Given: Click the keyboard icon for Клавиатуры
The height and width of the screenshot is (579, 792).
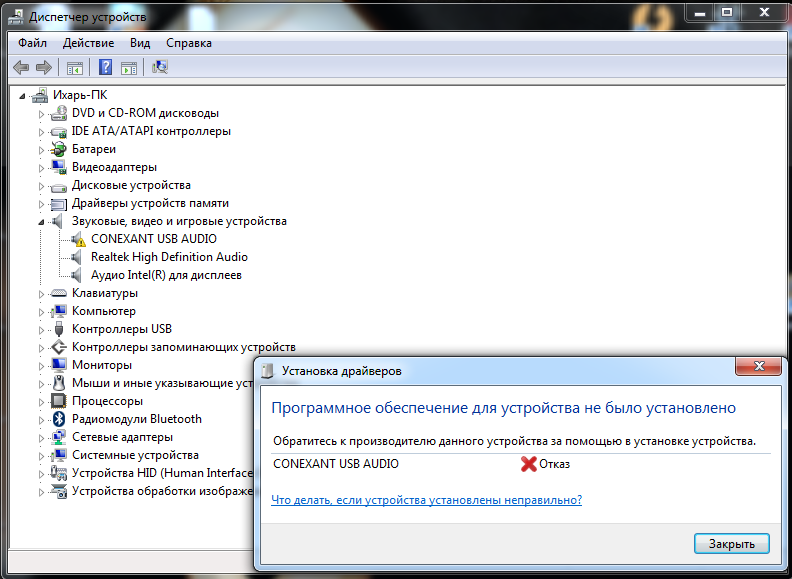Looking at the screenshot, I should (x=59, y=293).
